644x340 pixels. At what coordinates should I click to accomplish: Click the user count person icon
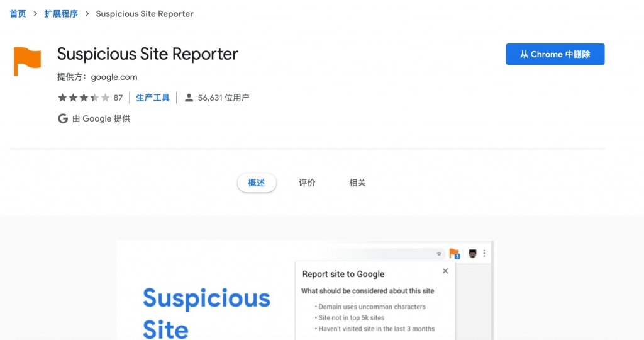[x=189, y=98]
